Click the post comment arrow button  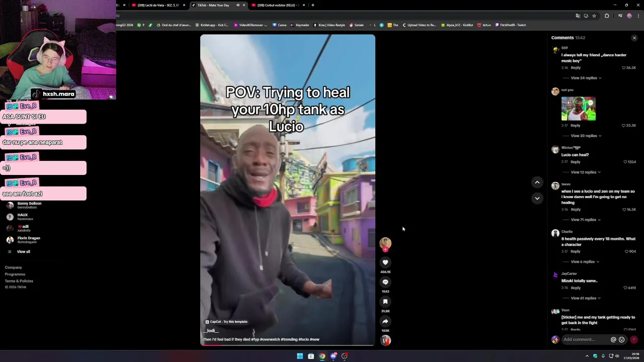(x=634, y=339)
